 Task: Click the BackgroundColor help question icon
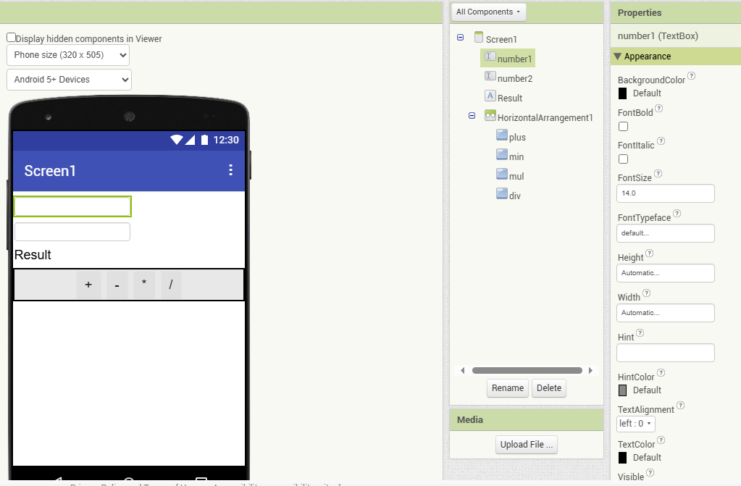(692, 76)
